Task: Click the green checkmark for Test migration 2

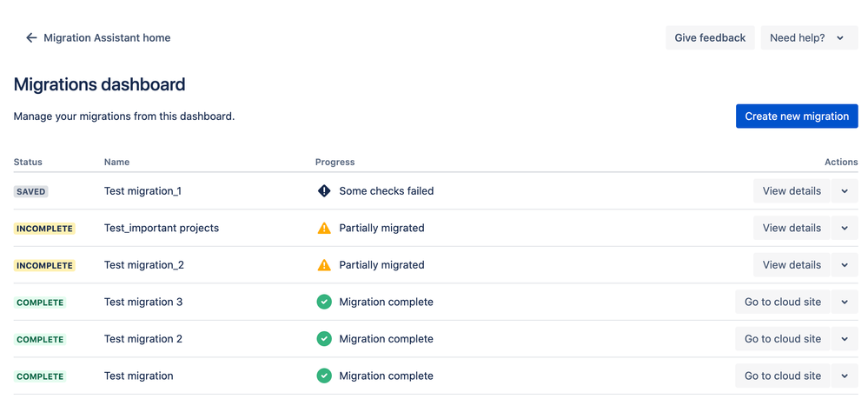Action: click(324, 339)
